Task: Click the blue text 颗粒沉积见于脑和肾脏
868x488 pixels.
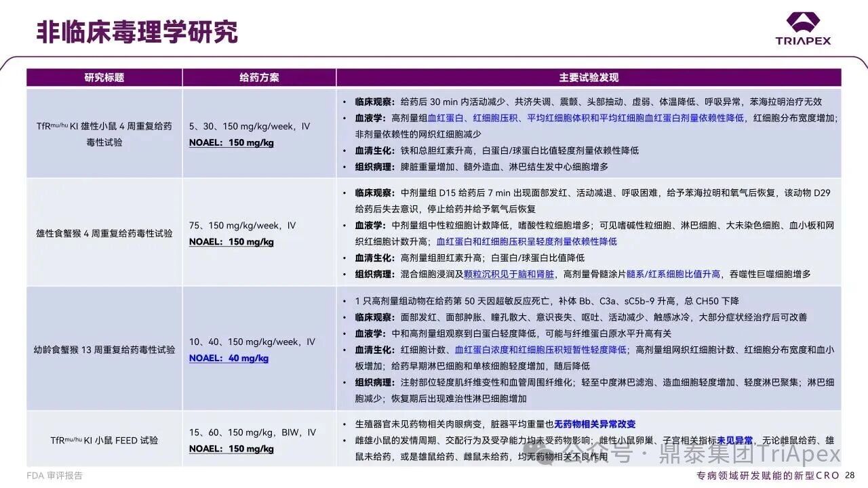Action: point(509,274)
